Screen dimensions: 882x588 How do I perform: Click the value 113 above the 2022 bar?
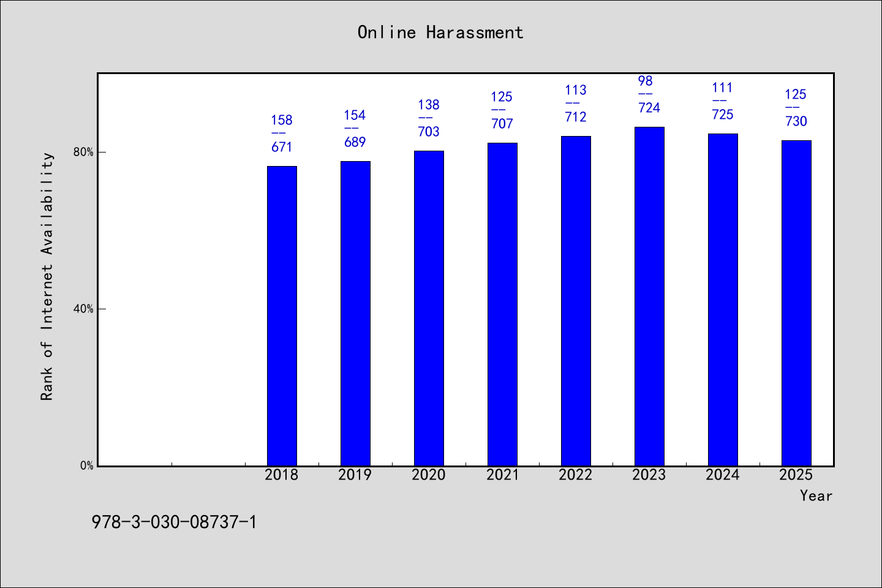click(x=576, y=90)
